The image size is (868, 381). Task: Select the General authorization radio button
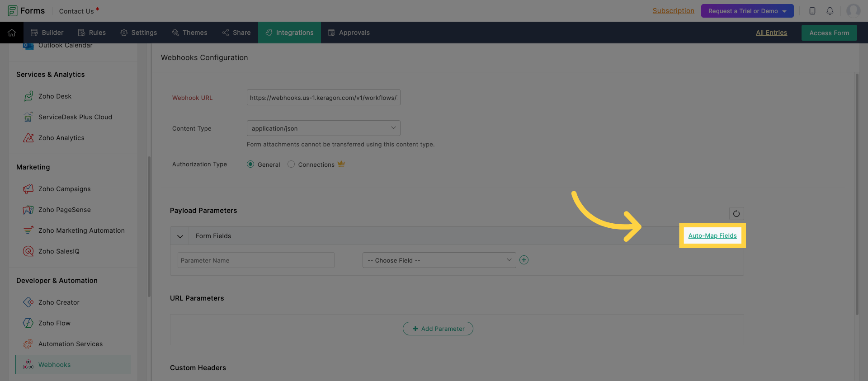pos(250,164)
